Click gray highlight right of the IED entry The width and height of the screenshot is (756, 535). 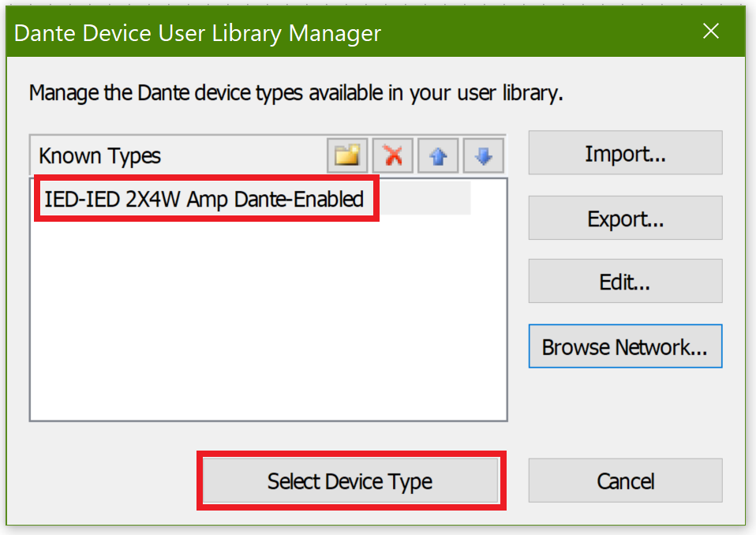pos(425,199)
